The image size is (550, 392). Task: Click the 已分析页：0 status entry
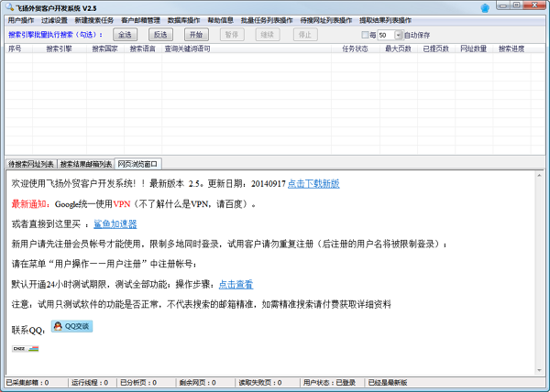pyautogui.click(x=138, y=383)
